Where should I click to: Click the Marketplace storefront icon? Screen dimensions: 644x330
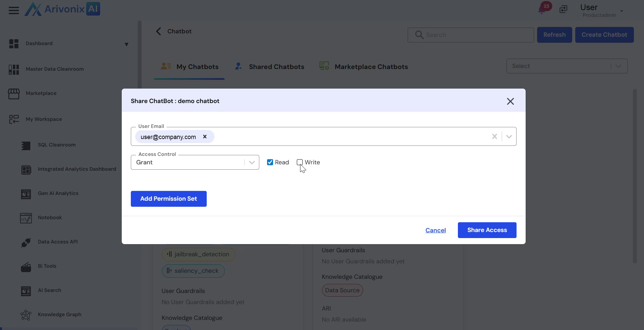click(14, 94)
